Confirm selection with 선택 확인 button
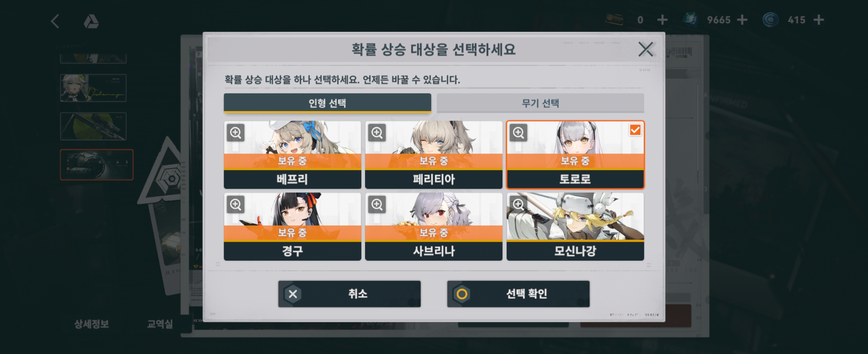 coord(518,294)
